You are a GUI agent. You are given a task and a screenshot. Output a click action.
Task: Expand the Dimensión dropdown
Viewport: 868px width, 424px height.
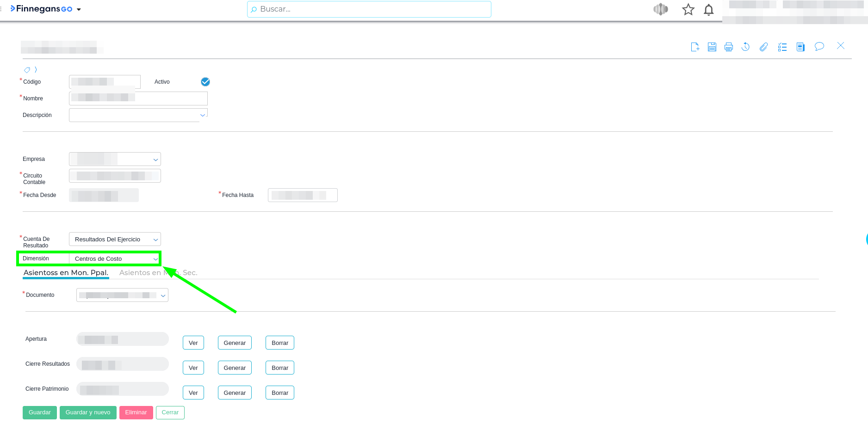(x=155, y=259)
